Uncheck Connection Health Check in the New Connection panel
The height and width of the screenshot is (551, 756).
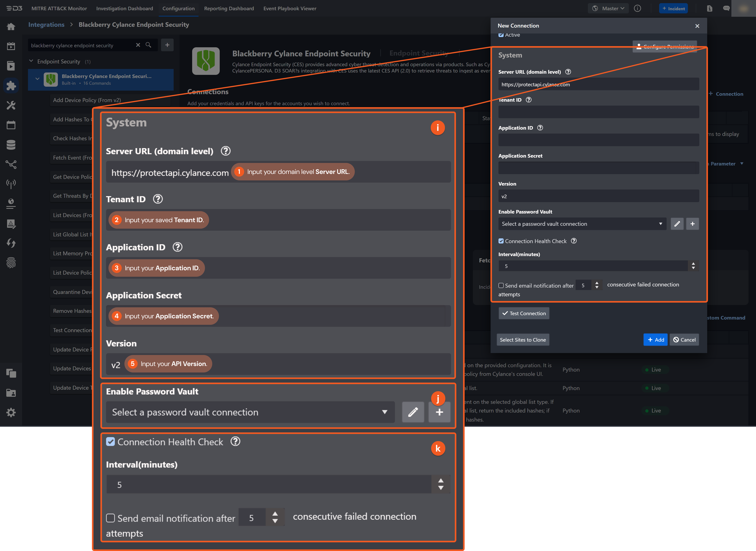pyautogui.click(x=501, y=241)
